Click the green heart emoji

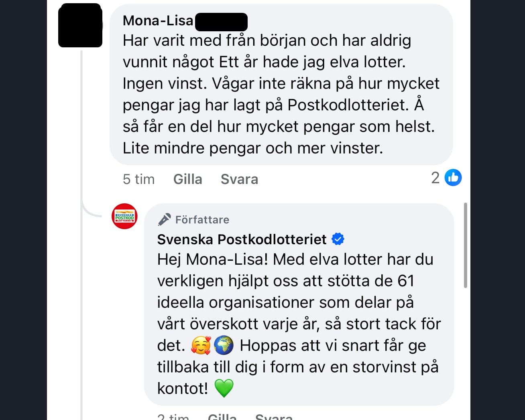point(224,388)
